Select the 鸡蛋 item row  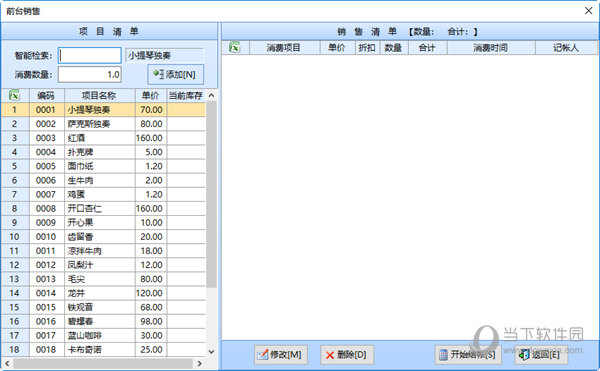tap(103, 194)
